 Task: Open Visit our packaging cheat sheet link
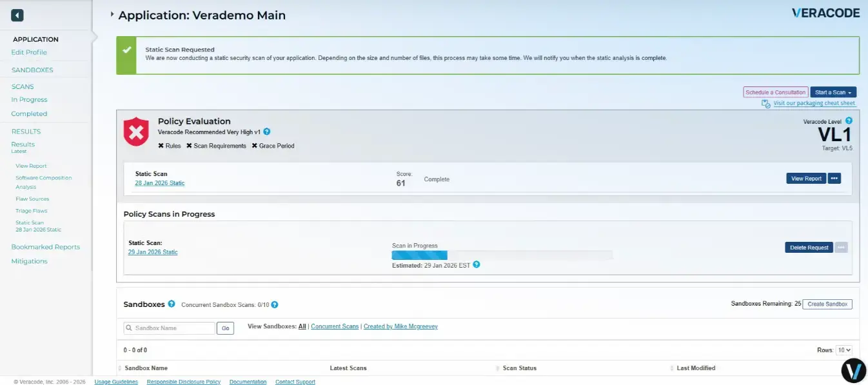click(x=814, y=103)
